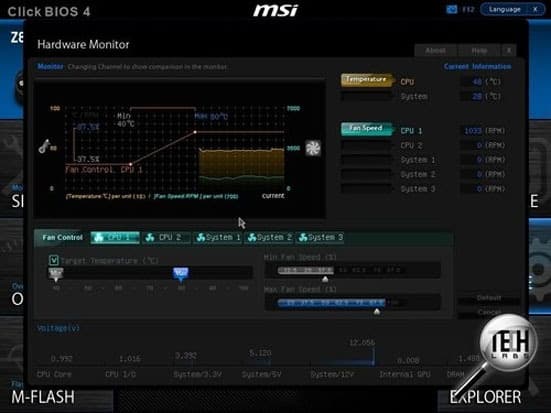Open the About button in Hardware Monitor

[x=435, y=51]
